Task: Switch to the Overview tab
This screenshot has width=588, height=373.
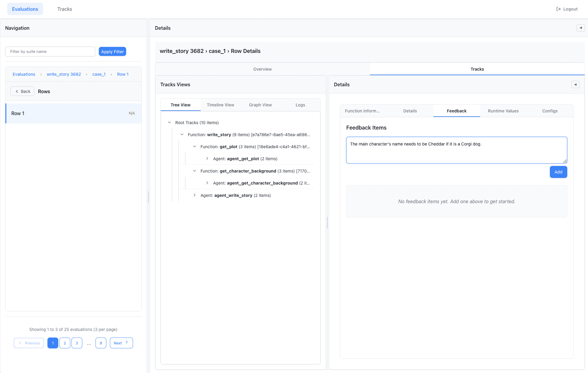Action: [262, 69]
